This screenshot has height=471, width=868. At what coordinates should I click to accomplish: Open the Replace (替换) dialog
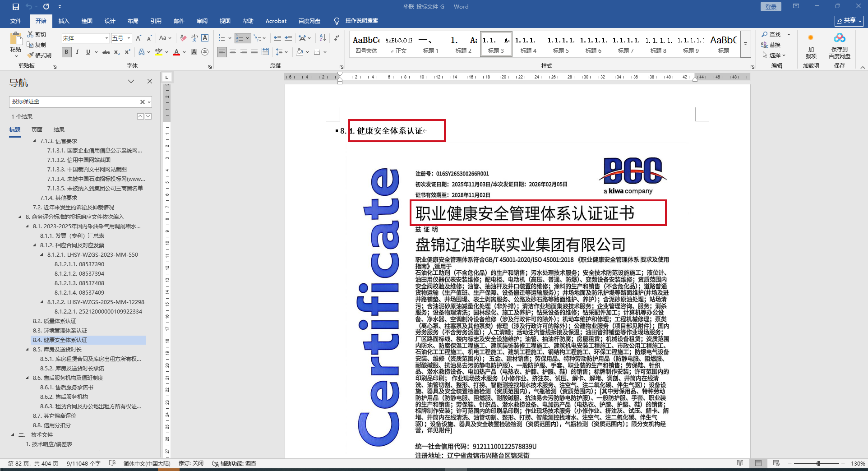(771, 45)
